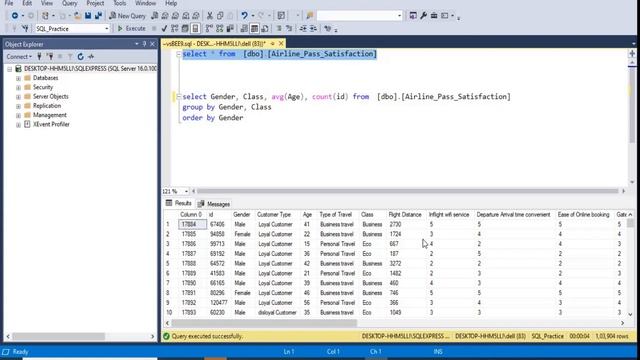Image resolution: width=640 pixels, height=360 pixels.
Task: Toggle Include Live Query Statistics icon
Action: (x=220, y=29)
